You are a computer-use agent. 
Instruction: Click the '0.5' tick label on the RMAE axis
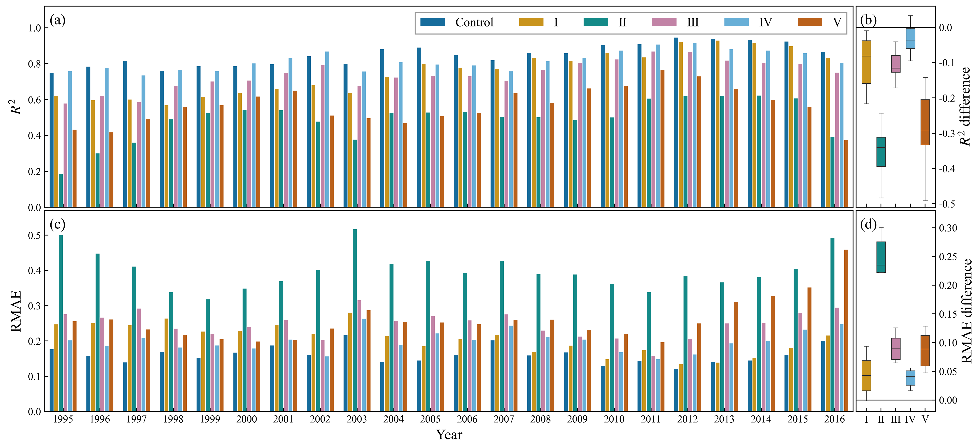click(x=35, y=236)
